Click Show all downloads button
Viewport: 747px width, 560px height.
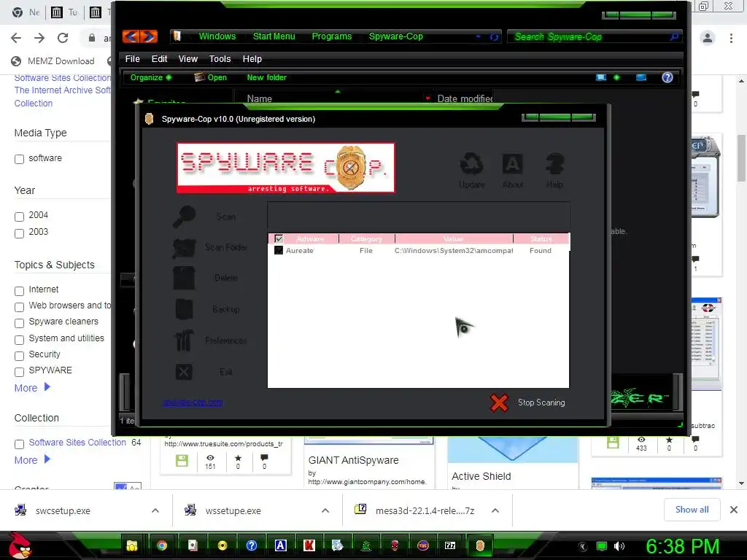tap(692, 510)
